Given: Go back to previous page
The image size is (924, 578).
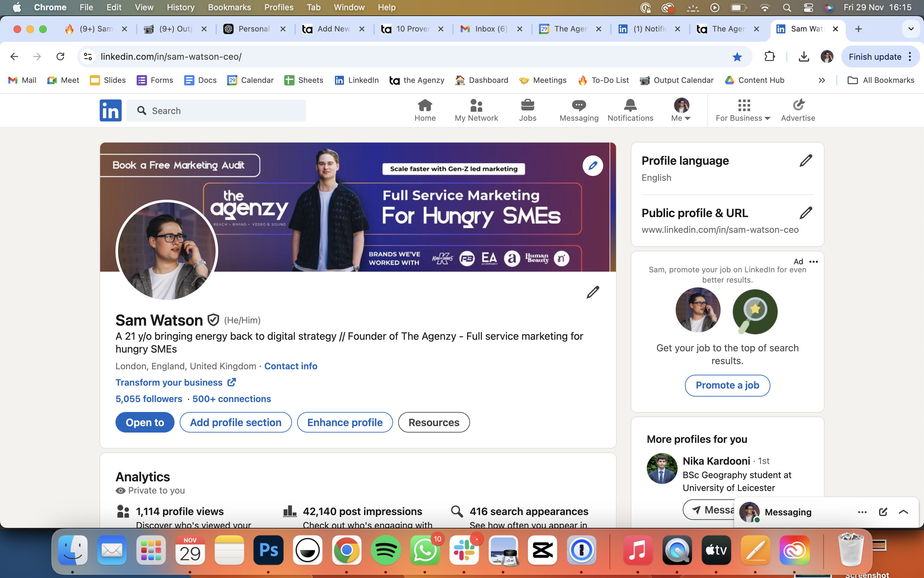Looking at the screenshot, I should pos(14,57).
